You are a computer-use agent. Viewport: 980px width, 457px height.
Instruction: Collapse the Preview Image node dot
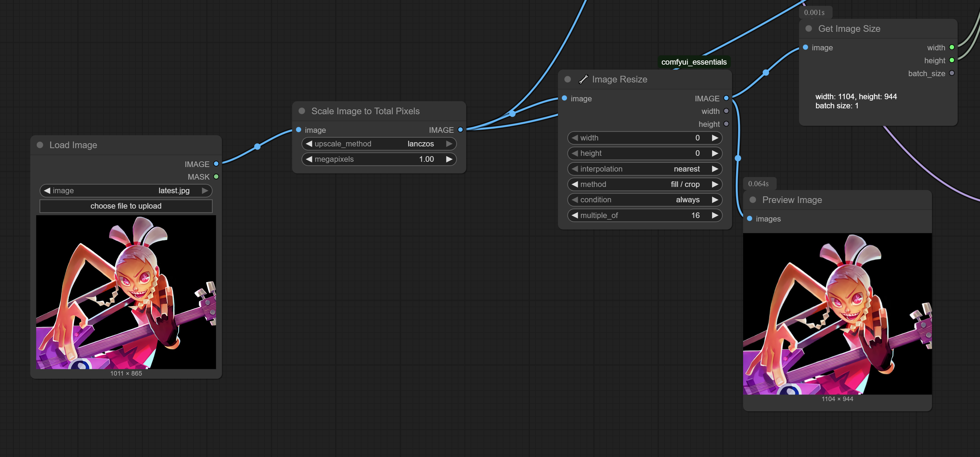click(753, 200)
